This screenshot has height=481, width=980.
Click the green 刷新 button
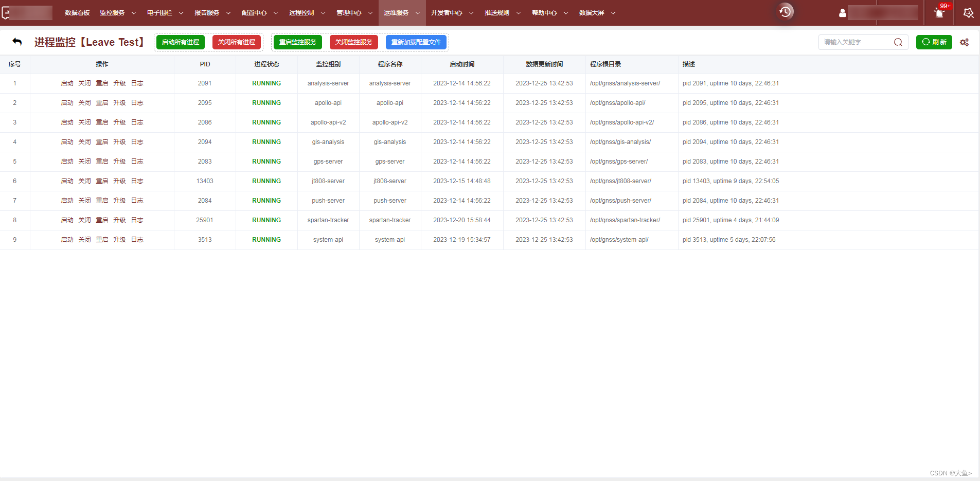(934, 42)
